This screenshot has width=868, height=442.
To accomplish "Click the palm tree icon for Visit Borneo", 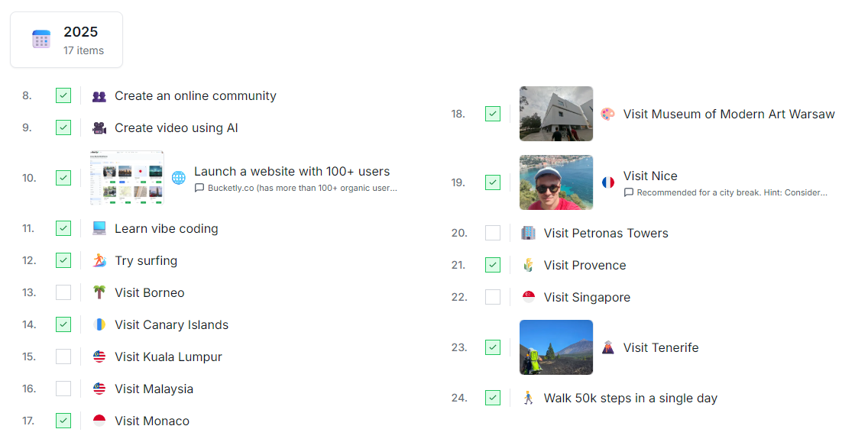I will tap(99, 293).
